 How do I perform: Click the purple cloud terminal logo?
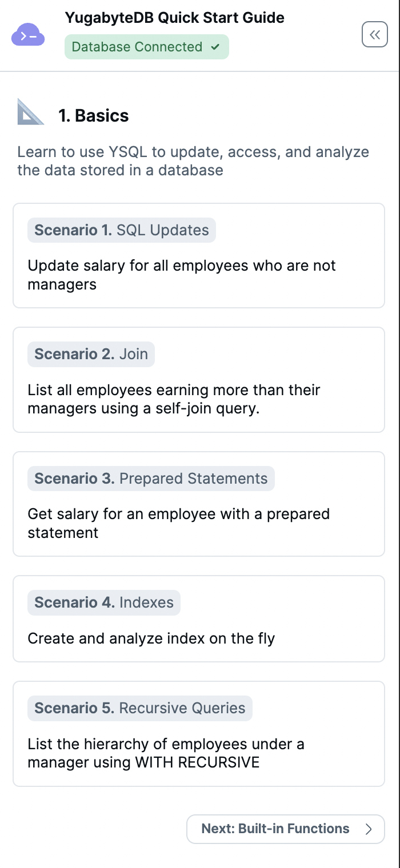click(28, 35)
